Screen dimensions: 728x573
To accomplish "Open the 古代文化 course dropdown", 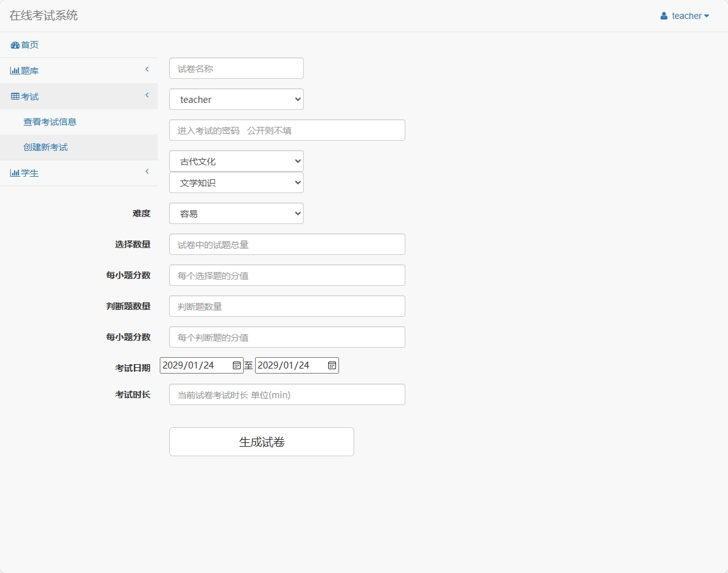I will tap(236, 161).
